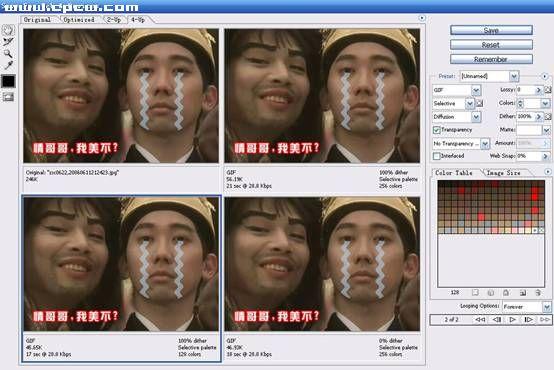The height and width of the screenshot is (370, 554).
Task: Shift selected colors to web palette icon
Action: click(x=491, y=293)
